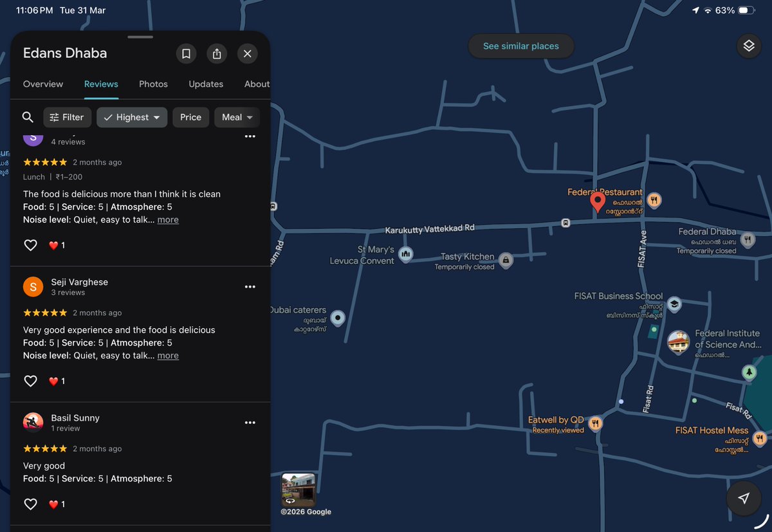Tap the bus stop icon near Federal Restaurant
The width and height of the screenshot is (772, 532).
click(565, 223)
